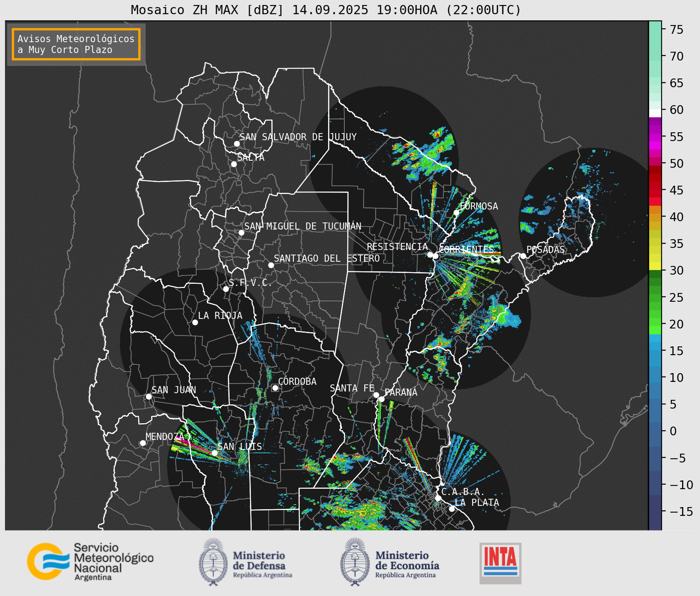Viewport: 700px width, 596px height.
Task: Click the FORMOSA text label
Action: 479,206
